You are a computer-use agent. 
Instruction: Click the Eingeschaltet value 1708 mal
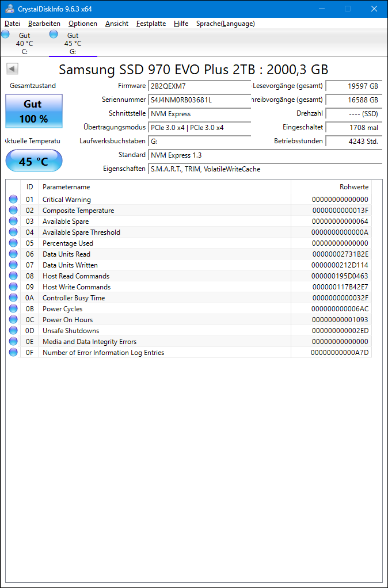[x=354, y=128]
